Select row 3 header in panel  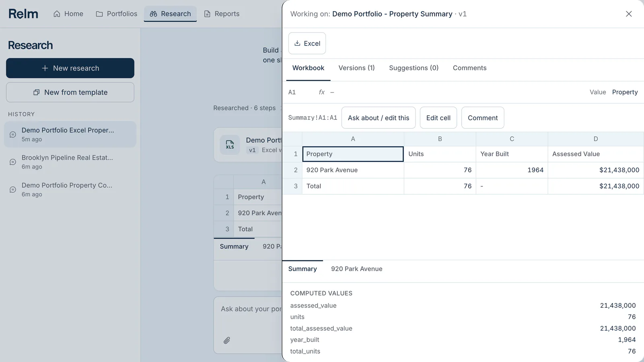click(293, 186)
